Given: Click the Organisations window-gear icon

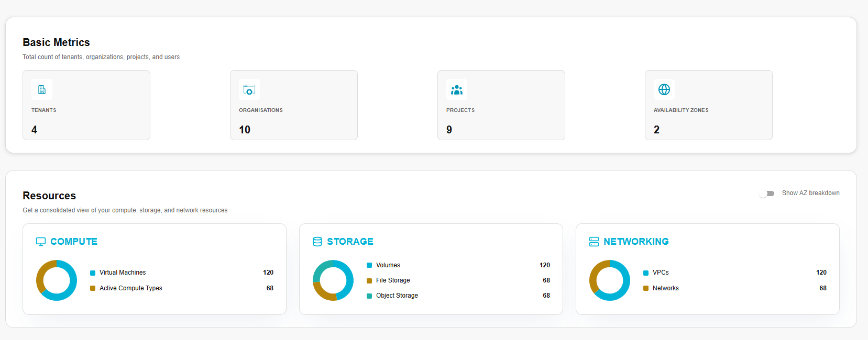Looking at the screenshot, I should coord(249,89).
